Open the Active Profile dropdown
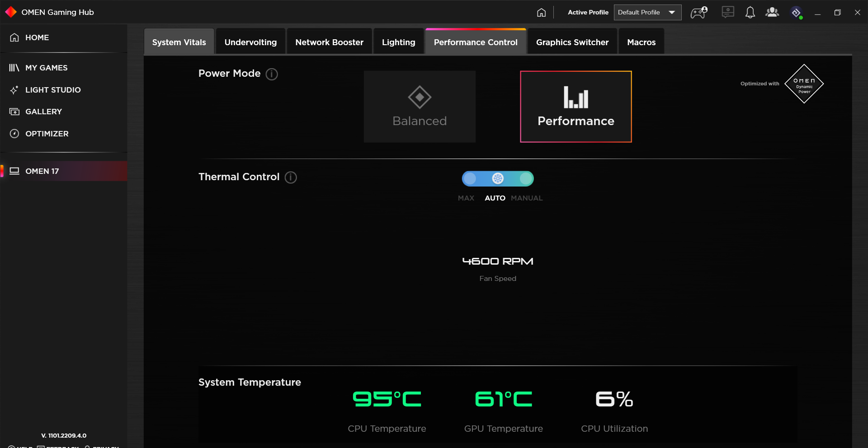Screen dimensions: 868x448 (647, 12)
